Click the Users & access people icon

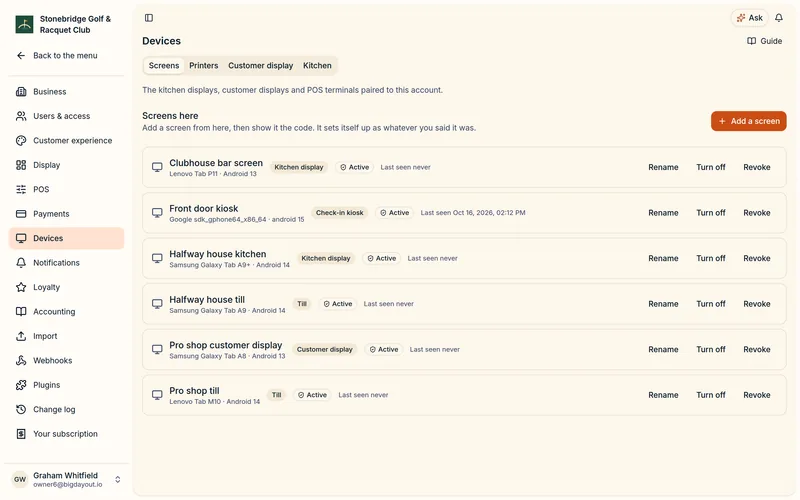point(21,116)
